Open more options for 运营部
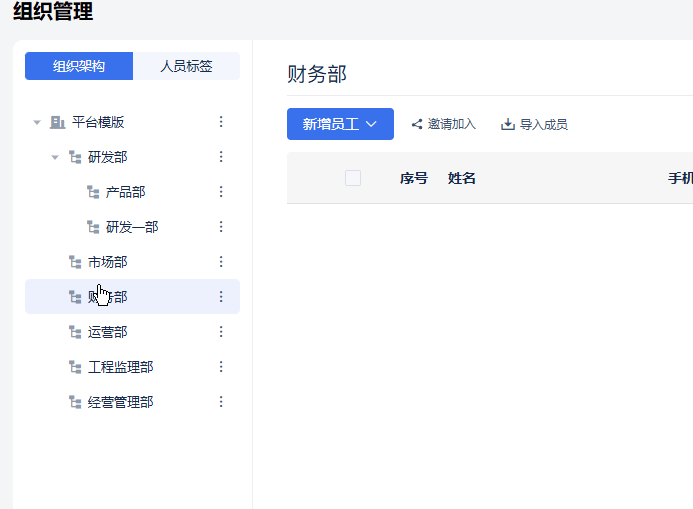The image size is (693, 509). tap(221, 332)
